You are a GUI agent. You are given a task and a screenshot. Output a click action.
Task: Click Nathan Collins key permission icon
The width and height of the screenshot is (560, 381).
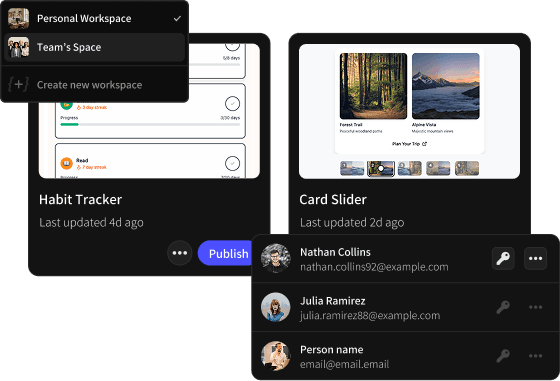[503, 258]
